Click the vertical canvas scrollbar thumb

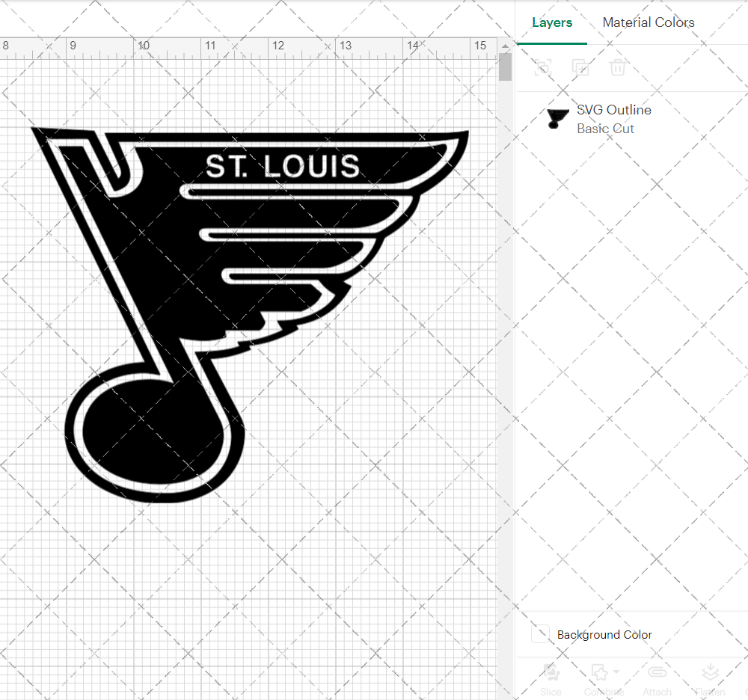(x=505, y=67)
